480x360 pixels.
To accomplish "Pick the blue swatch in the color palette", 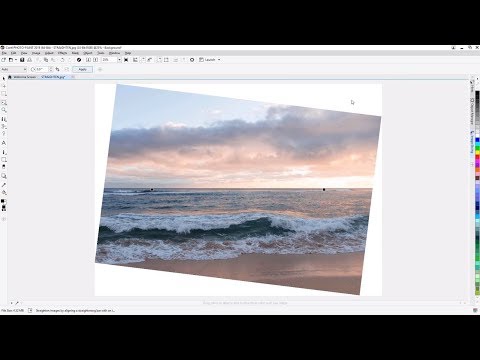I will click(x=477, y=139).
